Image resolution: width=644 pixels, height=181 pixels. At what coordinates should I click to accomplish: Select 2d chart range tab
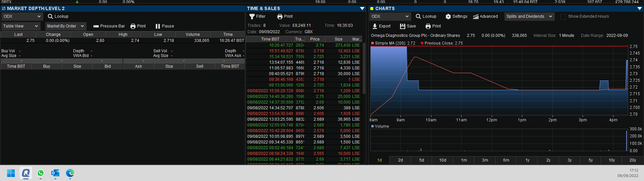click(400, 160)
